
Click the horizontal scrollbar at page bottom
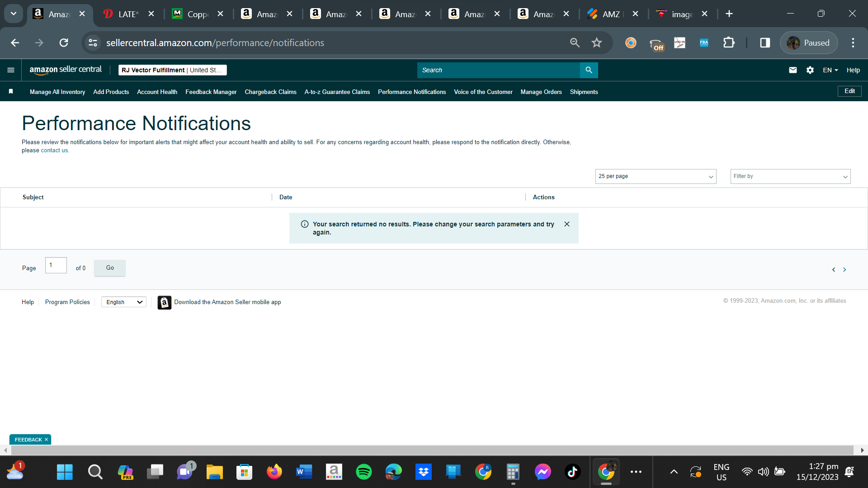(432, 450)
